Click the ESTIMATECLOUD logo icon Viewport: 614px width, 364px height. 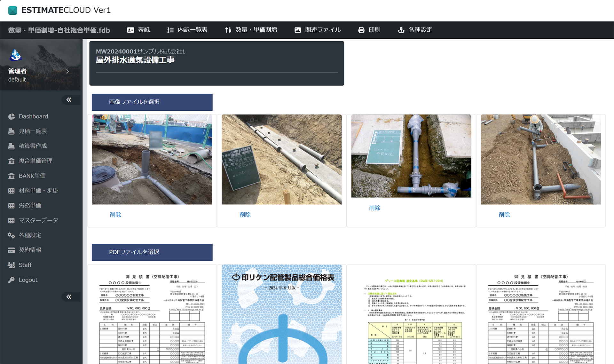pos(13,10)
